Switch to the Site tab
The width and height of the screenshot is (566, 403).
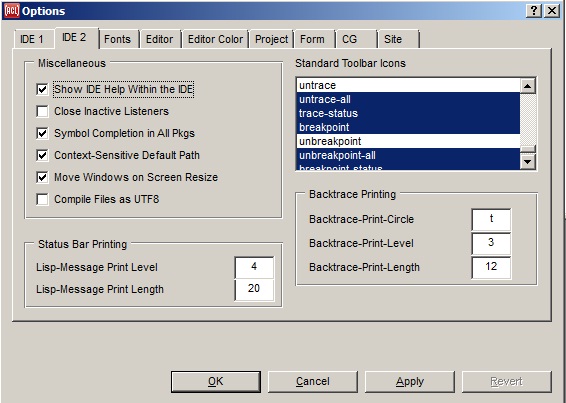(398, 39)
